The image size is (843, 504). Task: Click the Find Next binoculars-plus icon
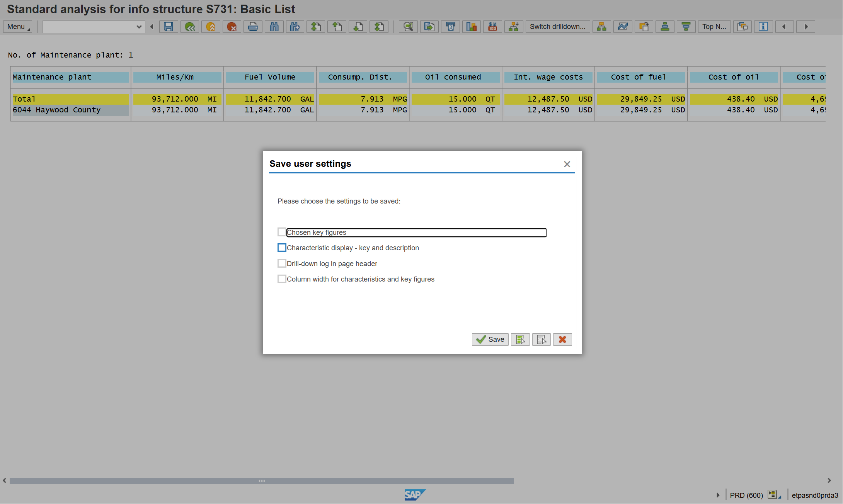click(295, 27)
